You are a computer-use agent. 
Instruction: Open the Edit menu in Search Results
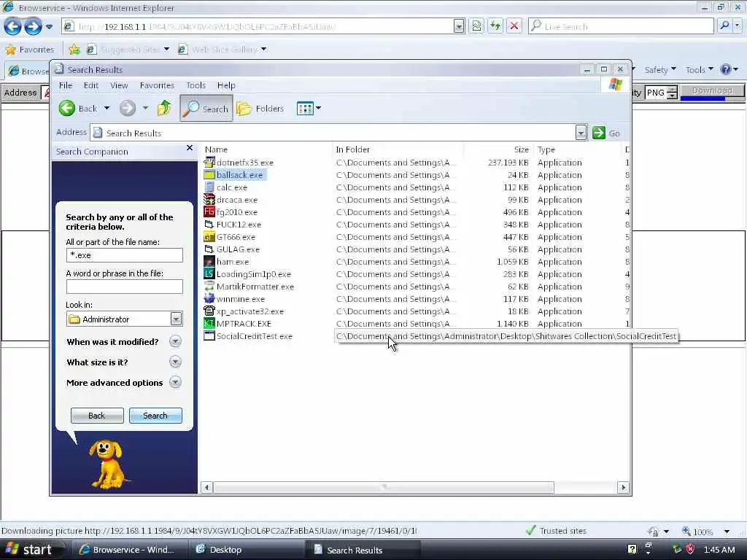point(91,85)
